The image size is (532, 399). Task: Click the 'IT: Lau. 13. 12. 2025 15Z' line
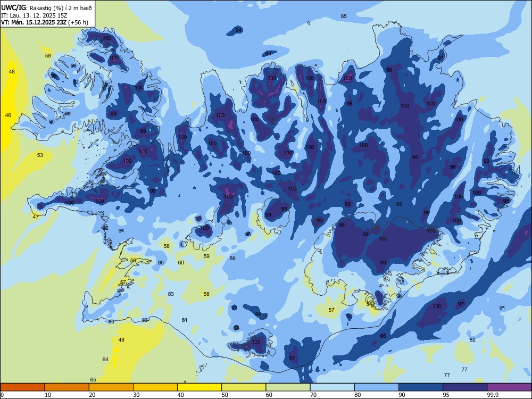coord(34,15)
